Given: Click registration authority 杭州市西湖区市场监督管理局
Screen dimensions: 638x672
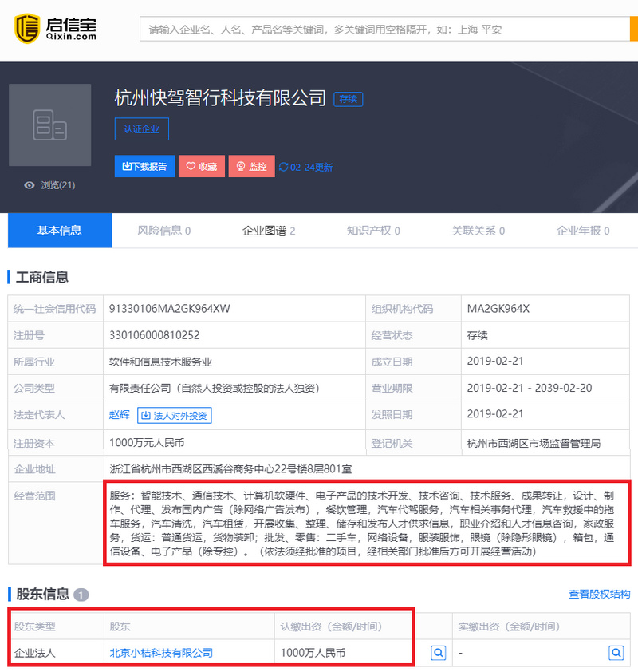Looking at the screenshot, I should 534,443.
